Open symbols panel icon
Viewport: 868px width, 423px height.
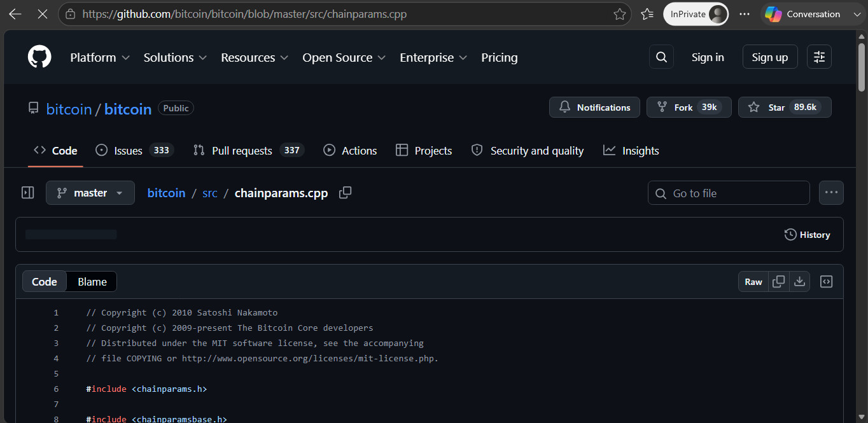pos(826,282)
